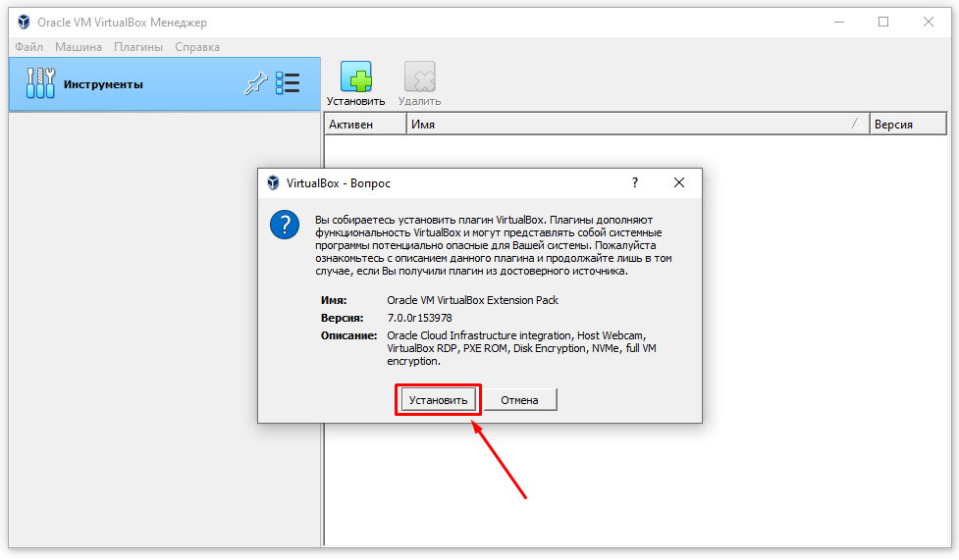Sort by the Версия column header
The width and height of the screenshot is (959, 560).
click(x=908, y=125)
